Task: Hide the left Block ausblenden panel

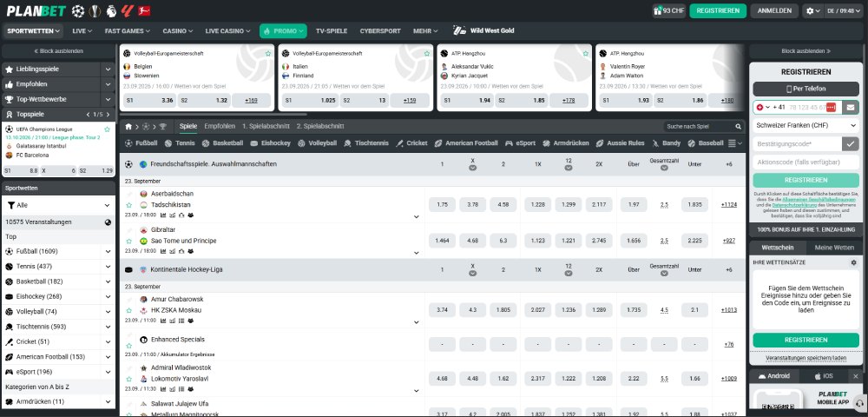Action: [59, 51]
